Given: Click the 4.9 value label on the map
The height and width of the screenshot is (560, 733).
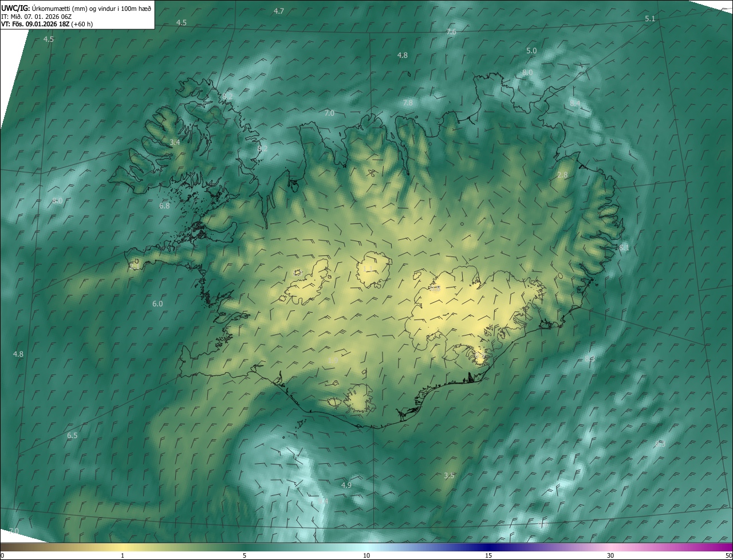Looking at the screenshot, I should (346, 486).
